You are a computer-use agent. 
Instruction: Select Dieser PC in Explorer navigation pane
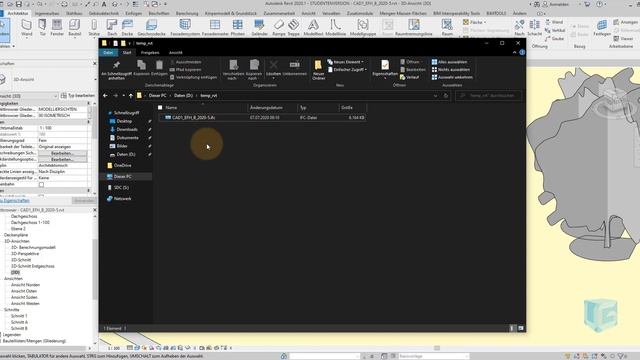(x=122, y=176)
